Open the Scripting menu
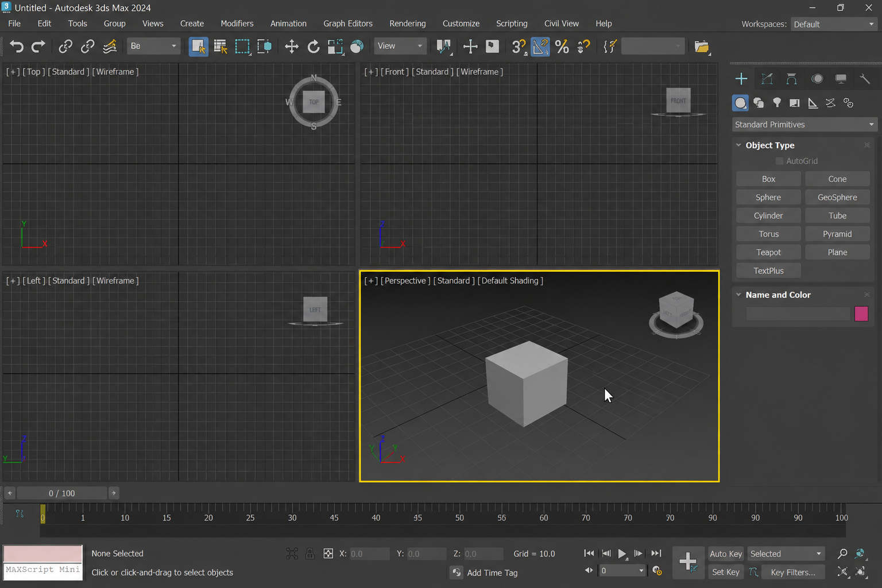This screenshot has height=588, width=882. [512, 24]
